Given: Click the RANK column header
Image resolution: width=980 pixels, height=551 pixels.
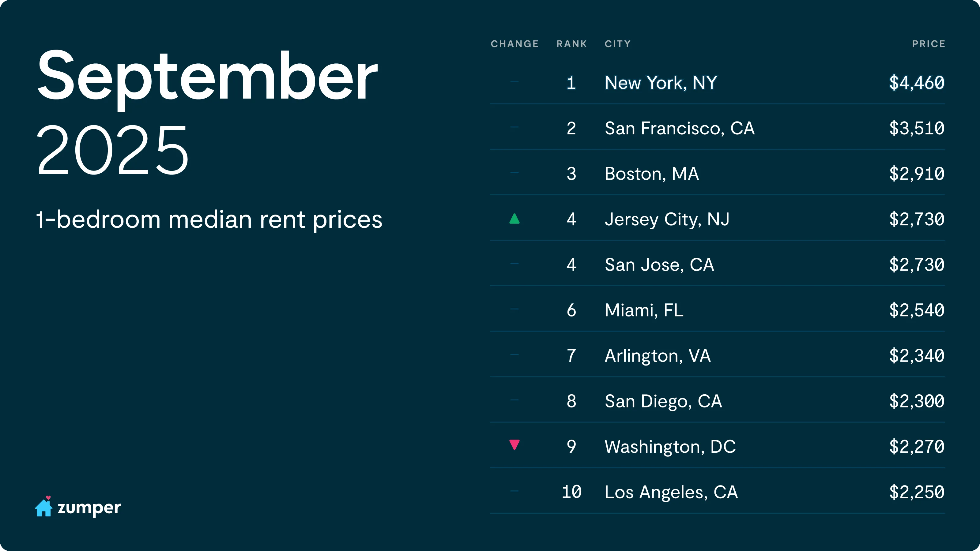Looking at the screenshot, I should (571, 44).
